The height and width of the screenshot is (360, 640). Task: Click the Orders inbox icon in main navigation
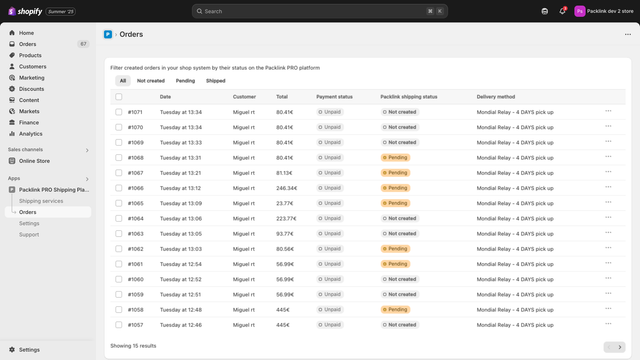click(12, 44)
